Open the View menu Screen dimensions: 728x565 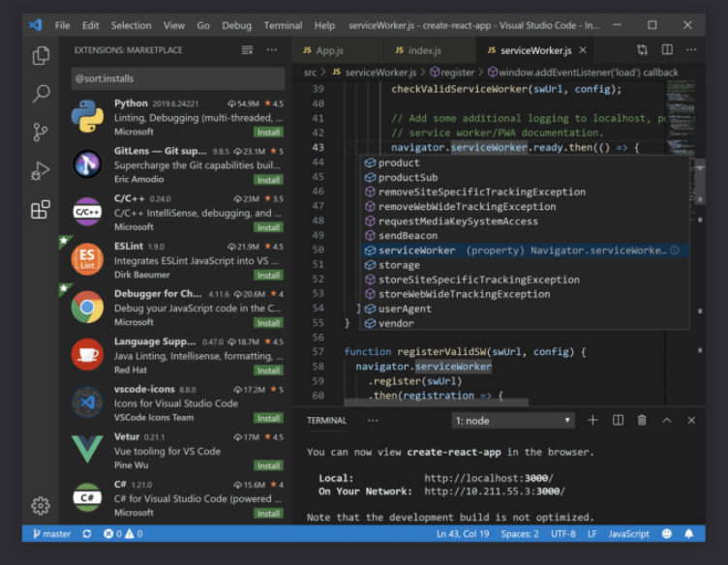(x=173, y=25)
